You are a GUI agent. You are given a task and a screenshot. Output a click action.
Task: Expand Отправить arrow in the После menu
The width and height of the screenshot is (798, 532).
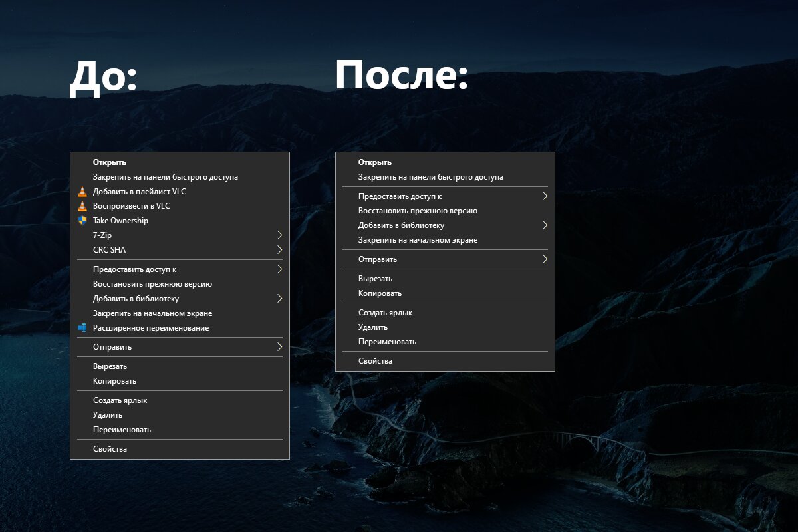545,259
